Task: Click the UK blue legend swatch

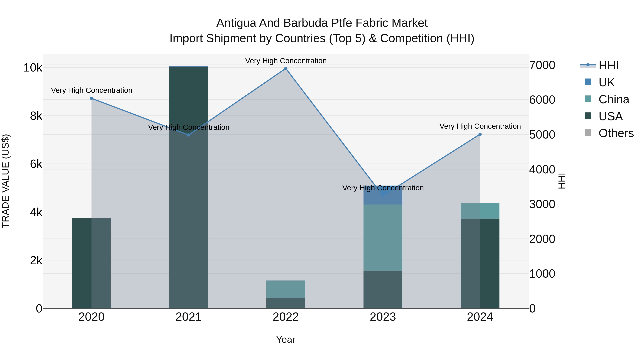Action: pos(588,82)
